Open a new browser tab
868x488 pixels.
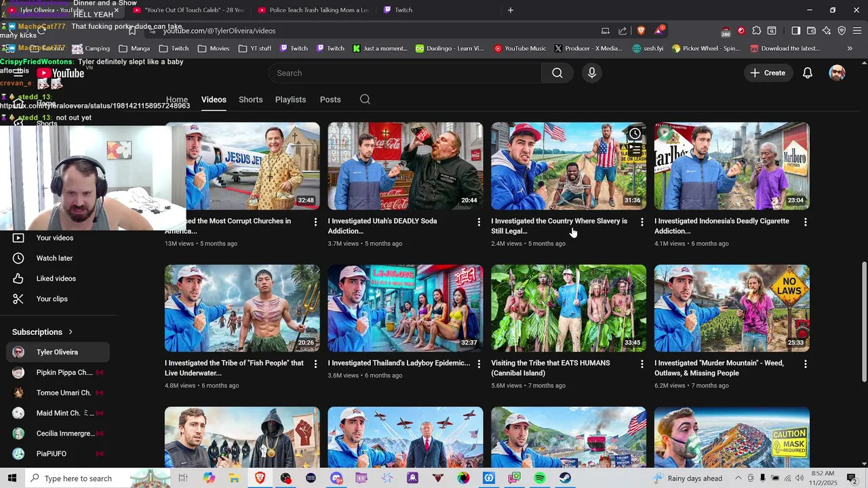[511, 10]
